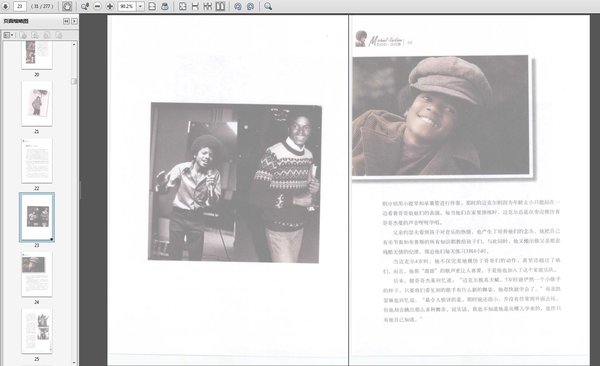Image resolution: width=600 pixels, height=366 pixels.
Task: Select the marquee zoom tool
Action: [85, 6]
